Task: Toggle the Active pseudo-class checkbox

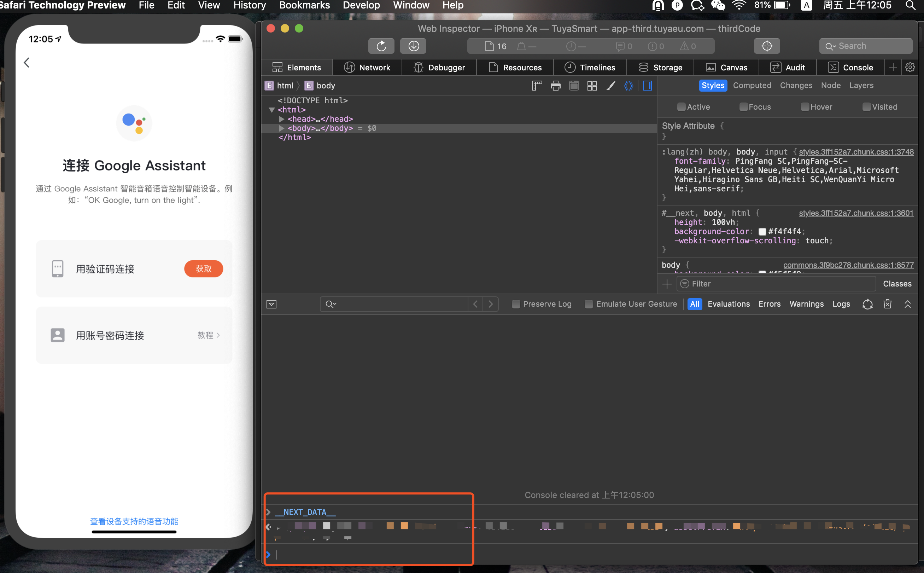Action: 681,107
